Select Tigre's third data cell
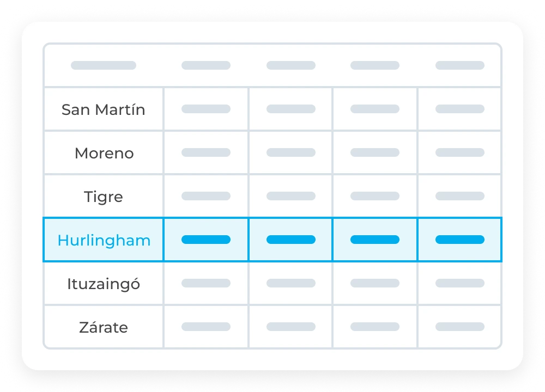The image size is (545, 392). (x=375, y=196)
